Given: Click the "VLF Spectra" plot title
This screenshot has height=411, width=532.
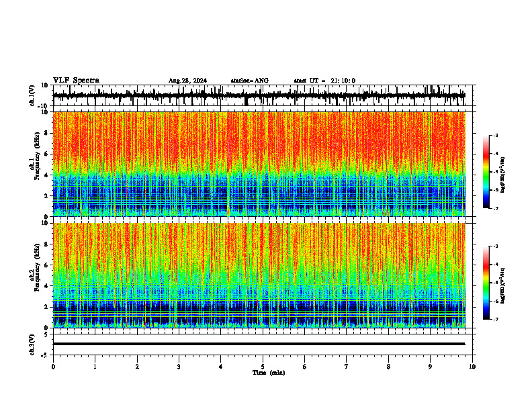Looking at the screenshot, I should [76, 81].
